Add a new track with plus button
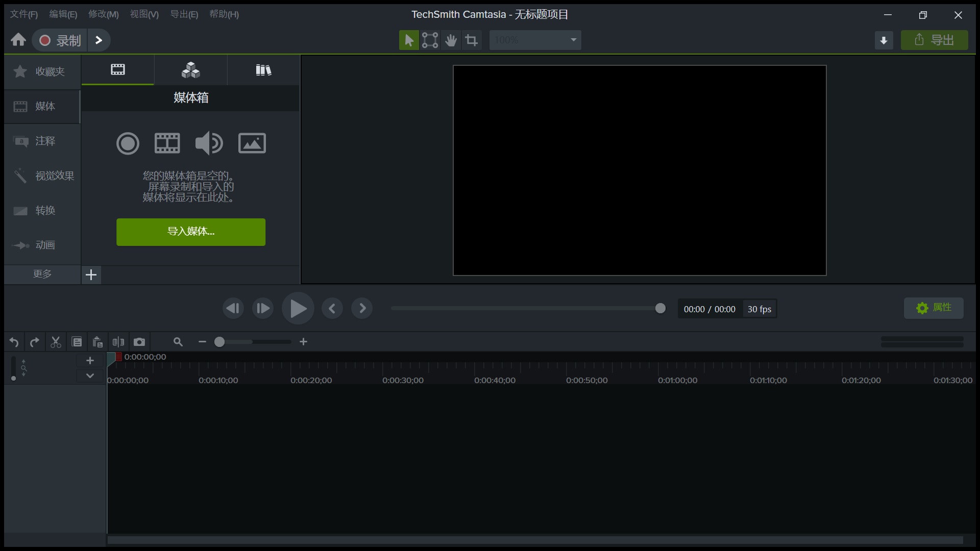Viewport: 980px width, 551px height. (90, 361)
